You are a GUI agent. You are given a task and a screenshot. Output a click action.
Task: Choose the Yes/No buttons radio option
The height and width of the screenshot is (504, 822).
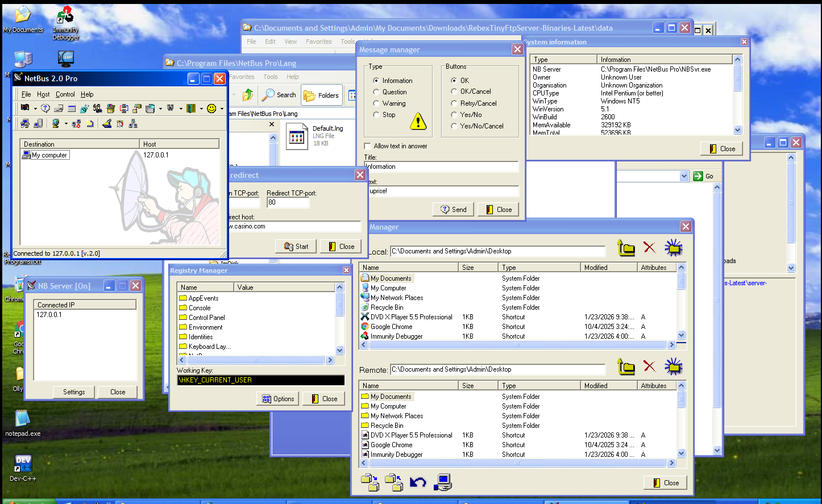click(454, 115)
